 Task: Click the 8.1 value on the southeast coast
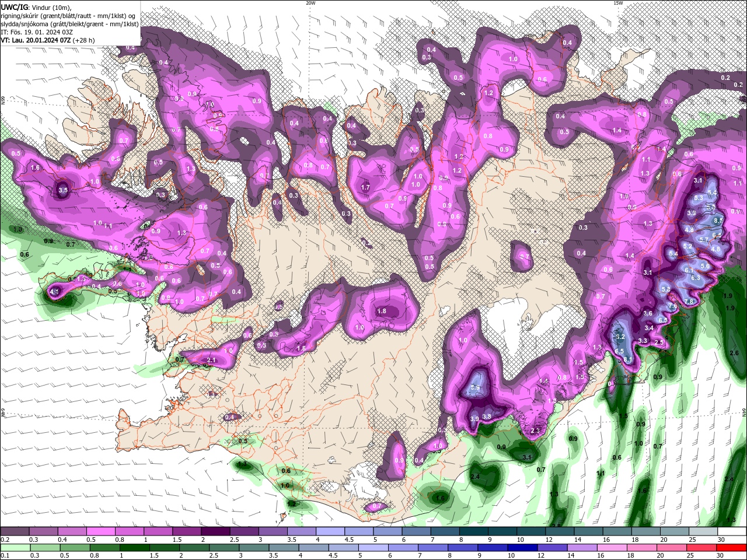point(627,360)
